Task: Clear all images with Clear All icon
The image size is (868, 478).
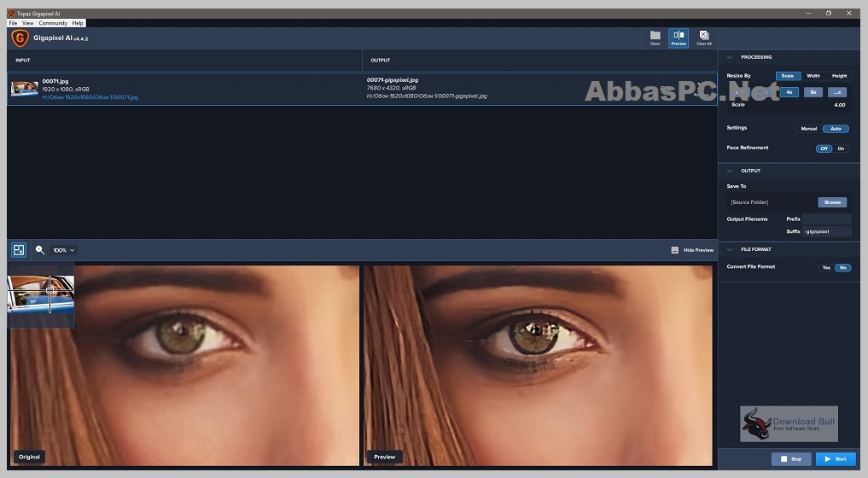Action: tap(703, 38)
